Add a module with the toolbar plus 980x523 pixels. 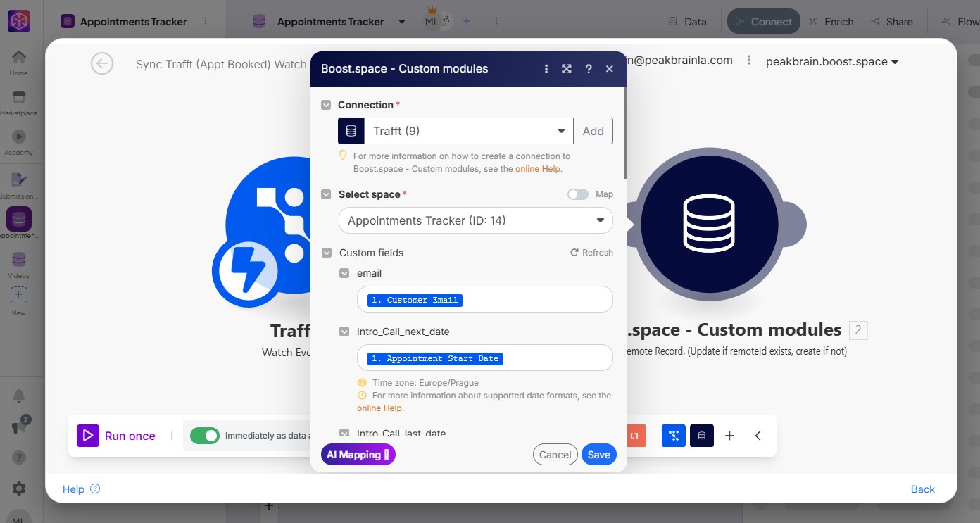coord(730,436)
